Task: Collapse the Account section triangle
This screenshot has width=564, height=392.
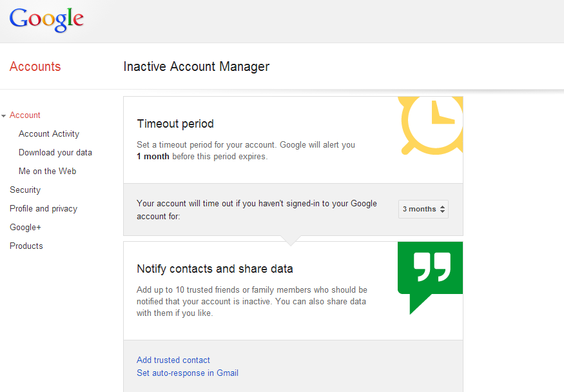Action: pyautogui.click(x=4, y=116)
